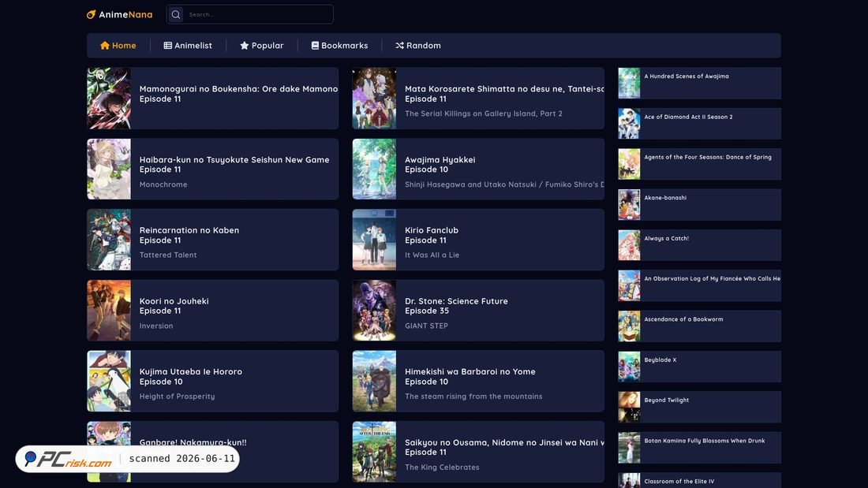The width and height of the screenshot is (868, 488).
Task: Click the Home house icon
Action: (x=105, y=46)
